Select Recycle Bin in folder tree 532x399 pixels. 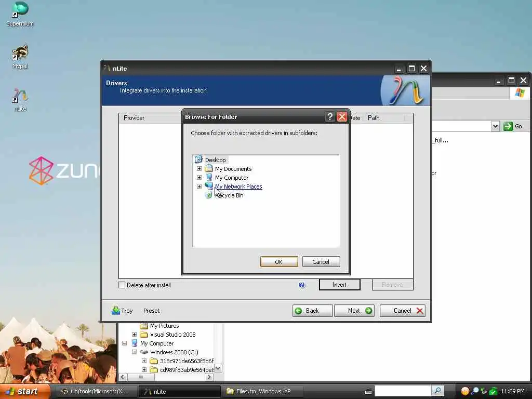pos(229,195)
